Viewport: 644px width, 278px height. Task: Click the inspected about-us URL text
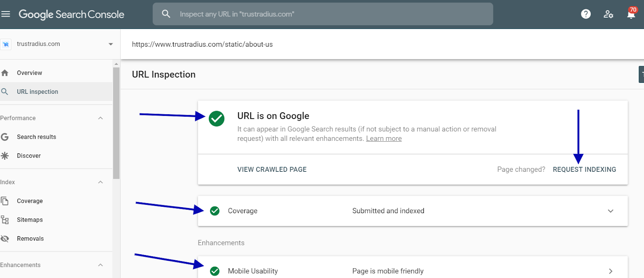tap(202, 44)
